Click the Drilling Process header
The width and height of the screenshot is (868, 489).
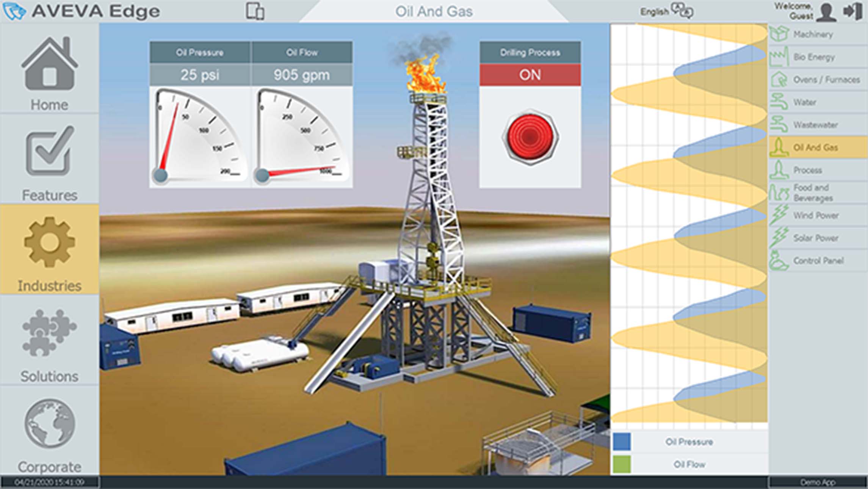530,52
